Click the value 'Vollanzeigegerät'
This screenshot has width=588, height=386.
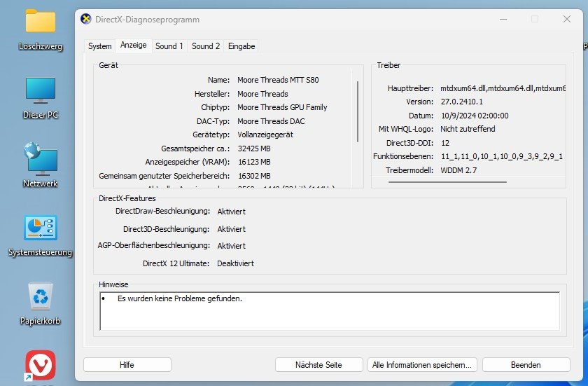[x=265, y=135]
